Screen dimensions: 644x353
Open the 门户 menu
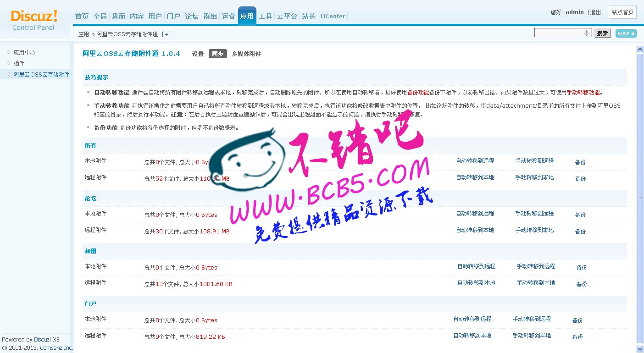(x=173, y=16)
